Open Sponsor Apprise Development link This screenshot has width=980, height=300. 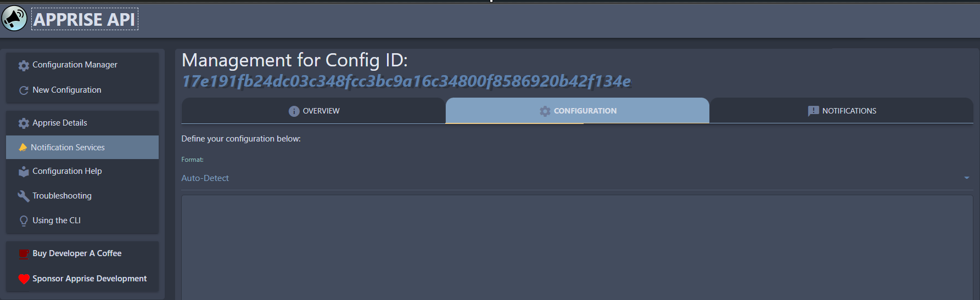(x=89, y=279)
